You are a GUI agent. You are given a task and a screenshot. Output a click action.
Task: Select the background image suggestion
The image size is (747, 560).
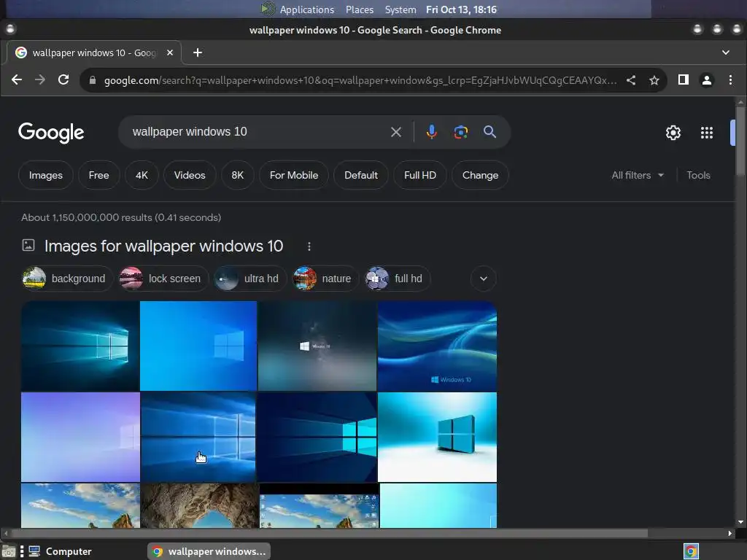pyautogui.click(x=67, y=279)
